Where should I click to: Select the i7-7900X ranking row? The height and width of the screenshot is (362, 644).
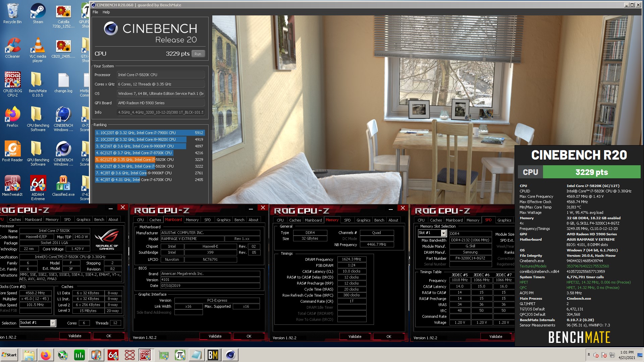tap(150, 133)
